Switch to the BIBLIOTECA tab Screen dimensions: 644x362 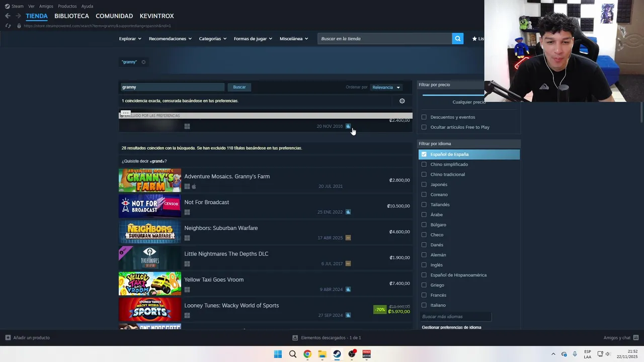click(71, 16)
